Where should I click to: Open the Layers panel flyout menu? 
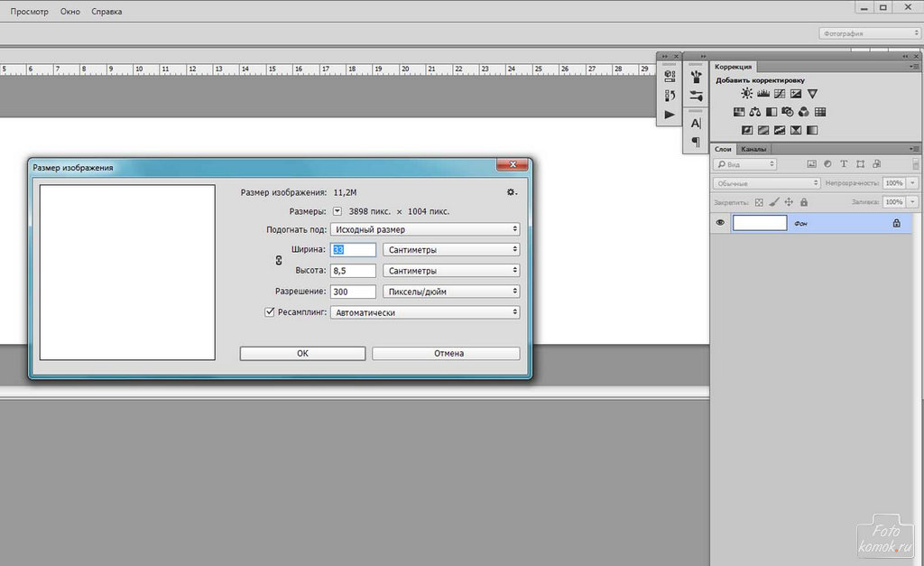pyautogui.click(x=915, y=149)
